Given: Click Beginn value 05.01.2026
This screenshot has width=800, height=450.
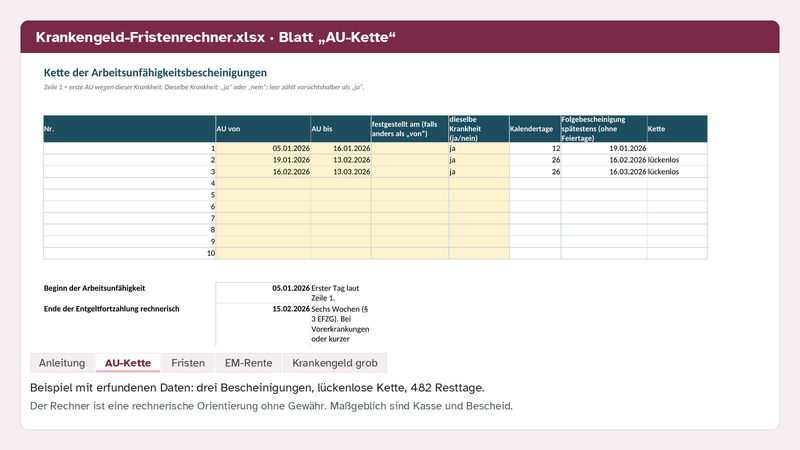Looking at the screenshot, I should [x=263, y=292].
